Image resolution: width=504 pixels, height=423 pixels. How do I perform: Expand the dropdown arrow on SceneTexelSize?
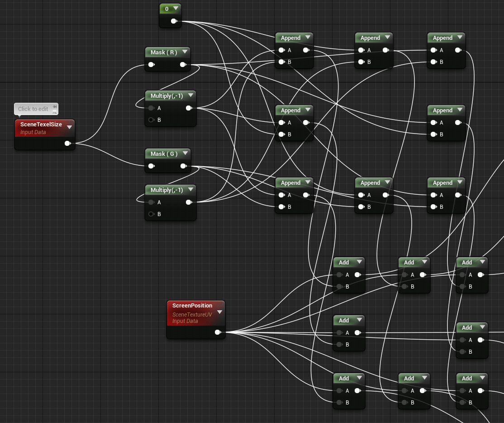point(70,127)
